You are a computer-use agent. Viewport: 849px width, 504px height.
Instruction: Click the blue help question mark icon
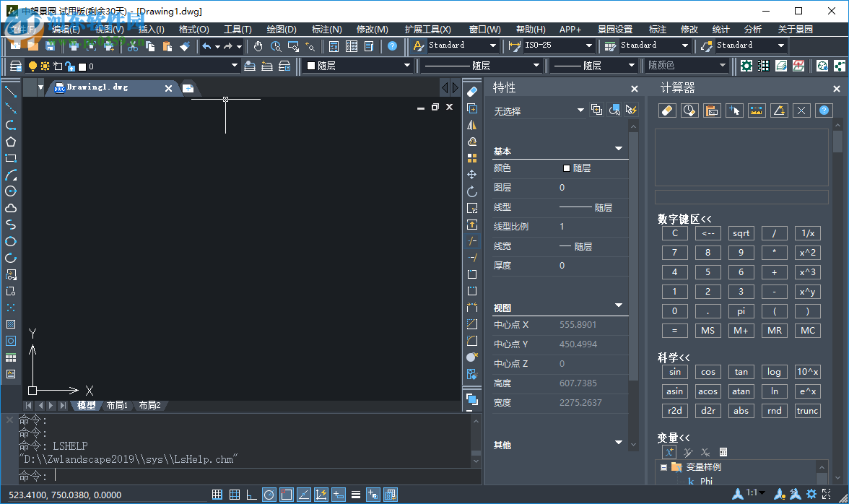click(x=392, y=46)
